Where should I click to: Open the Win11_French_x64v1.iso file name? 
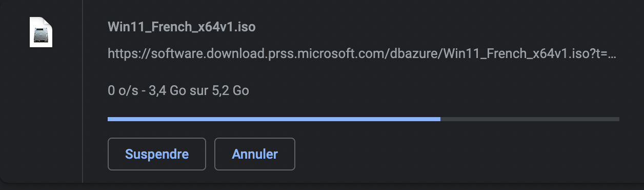click(x=182, y=27)
